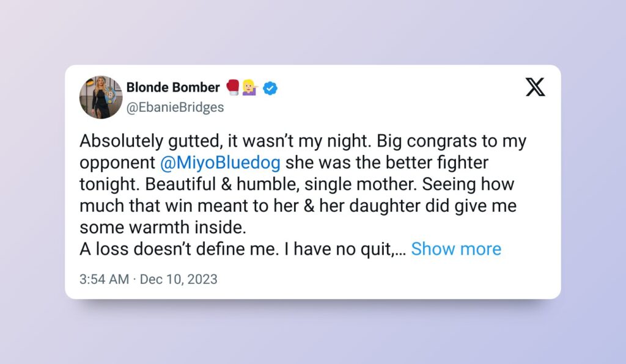Click the tweet body text

[275, 183]
